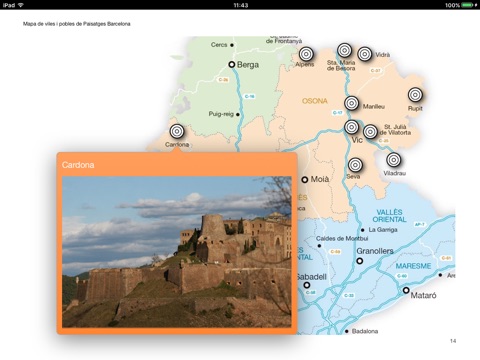The height and width of the screenshot is (360, 480).
Task: Tap the VALLÈS ORIENTAL region label
Action: (x=389, y=216)
